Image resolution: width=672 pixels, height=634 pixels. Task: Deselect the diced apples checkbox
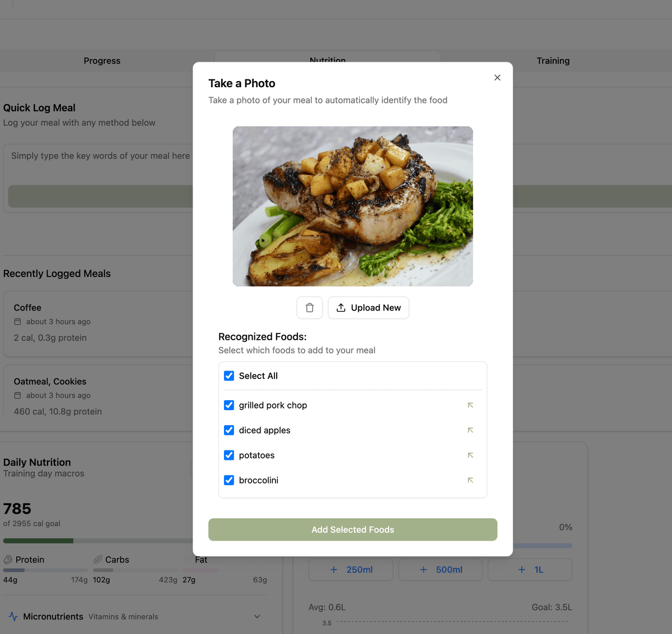point(229,430)
